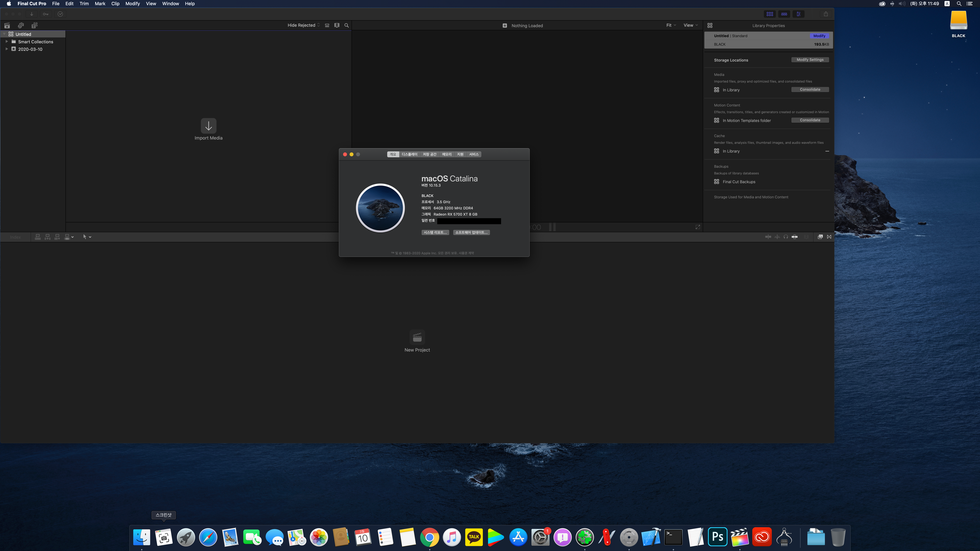The image size is (980, 551).
Task: Collapse the Untitled library
Action: pos(4,34)
